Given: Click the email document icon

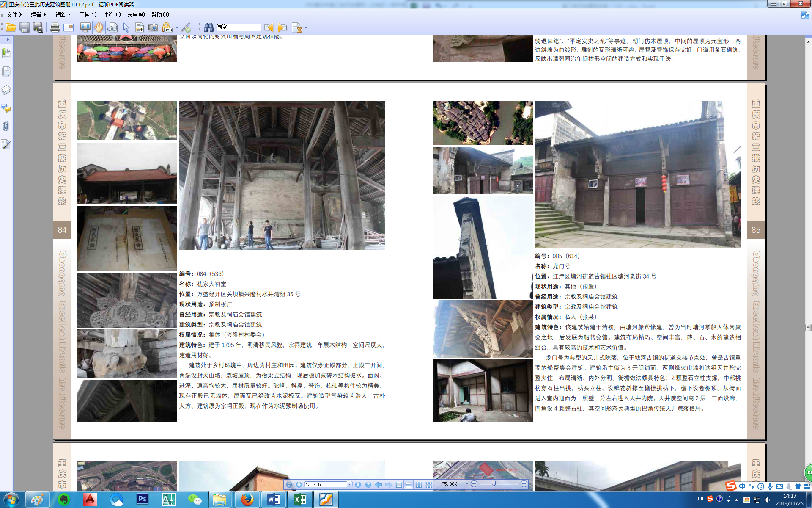Looking at the screenshot, I should pyautogui.click(x=68, y=28).
